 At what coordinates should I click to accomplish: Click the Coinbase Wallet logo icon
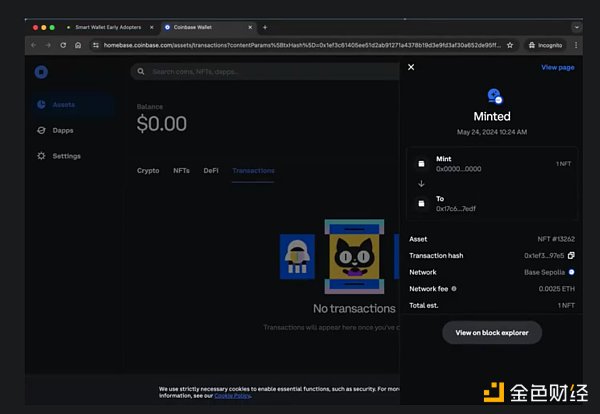click(x=41, y=71)
